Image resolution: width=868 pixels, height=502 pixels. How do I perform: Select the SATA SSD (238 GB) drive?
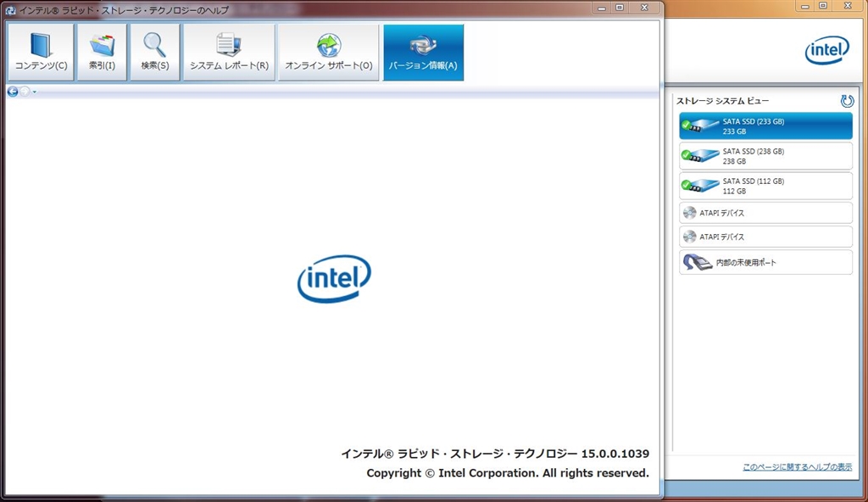765,156
